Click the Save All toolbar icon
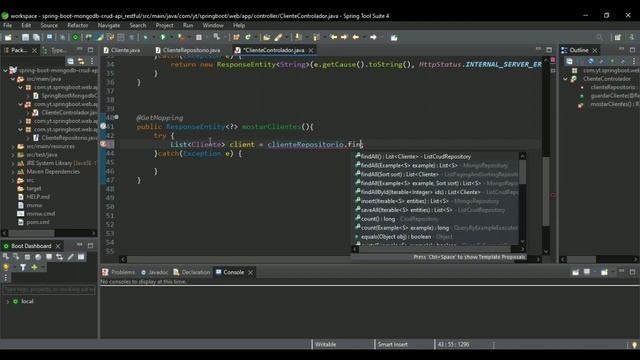 point(36,37)
